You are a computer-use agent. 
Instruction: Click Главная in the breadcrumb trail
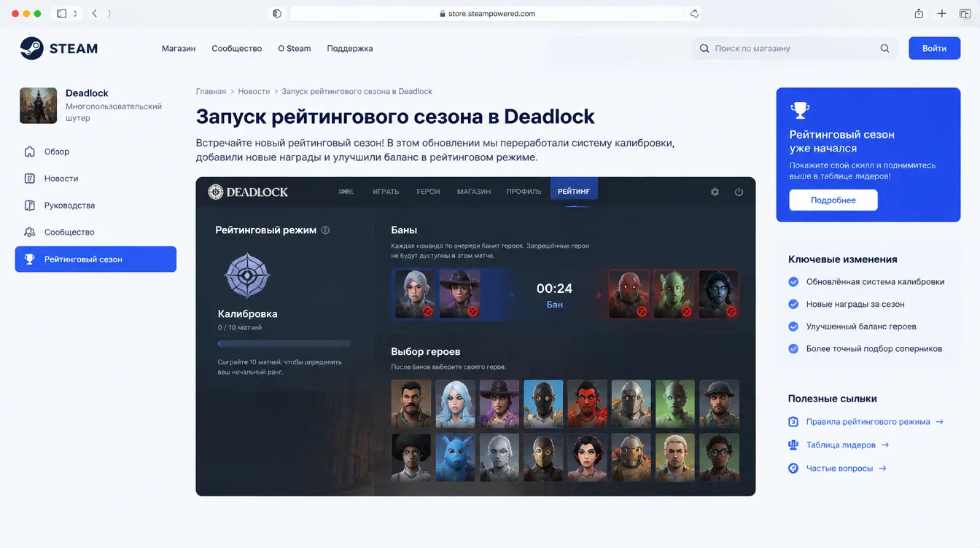coord(211,92)
